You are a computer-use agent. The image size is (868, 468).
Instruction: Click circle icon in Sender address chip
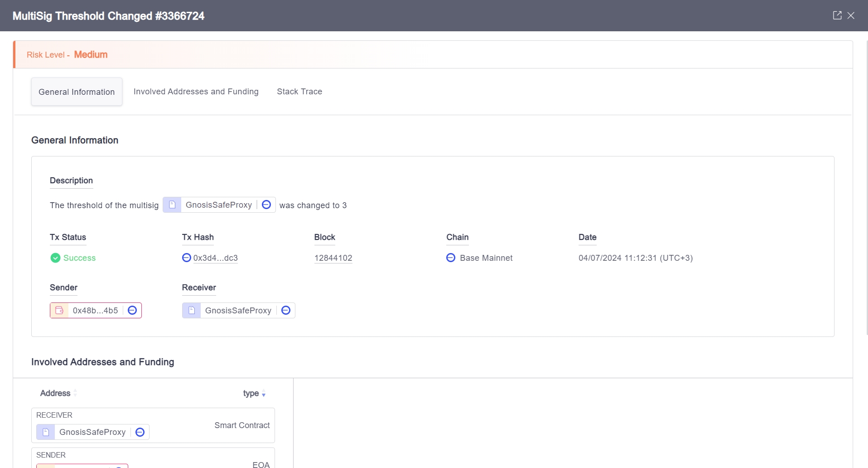(x=132, y=311)
